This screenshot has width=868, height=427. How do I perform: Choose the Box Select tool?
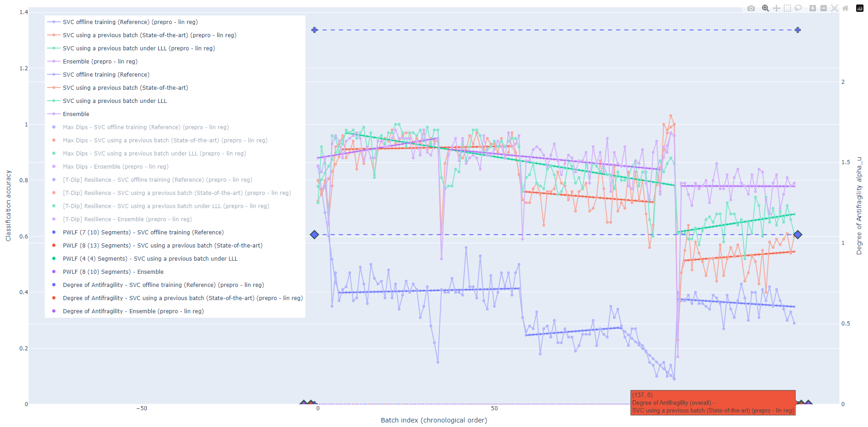[x=787, y=8]
